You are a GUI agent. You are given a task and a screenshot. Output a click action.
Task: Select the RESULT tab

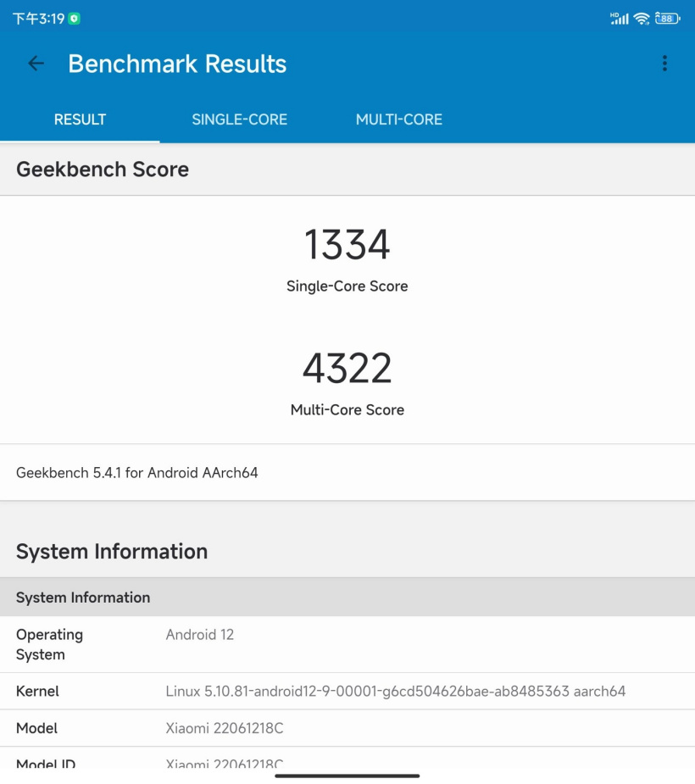pos(80,120)
